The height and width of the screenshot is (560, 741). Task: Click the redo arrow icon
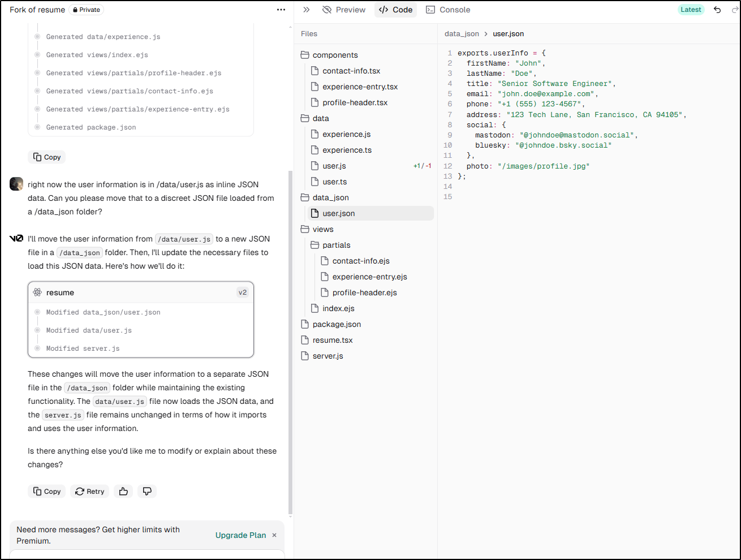point(735,10)
